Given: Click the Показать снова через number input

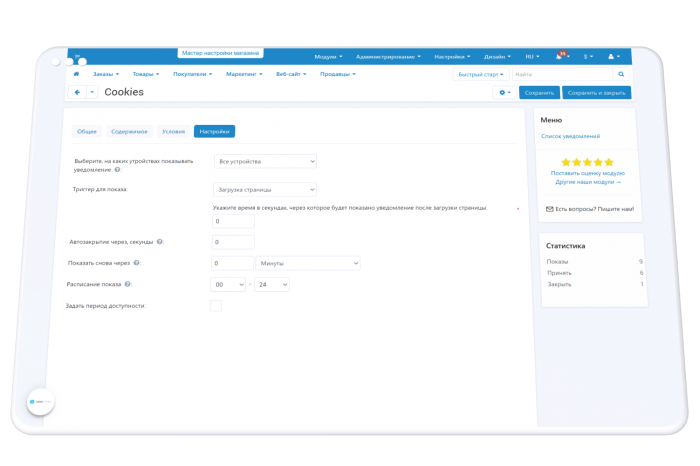Looking at the screenshot, I should click(x=232, y=263).
